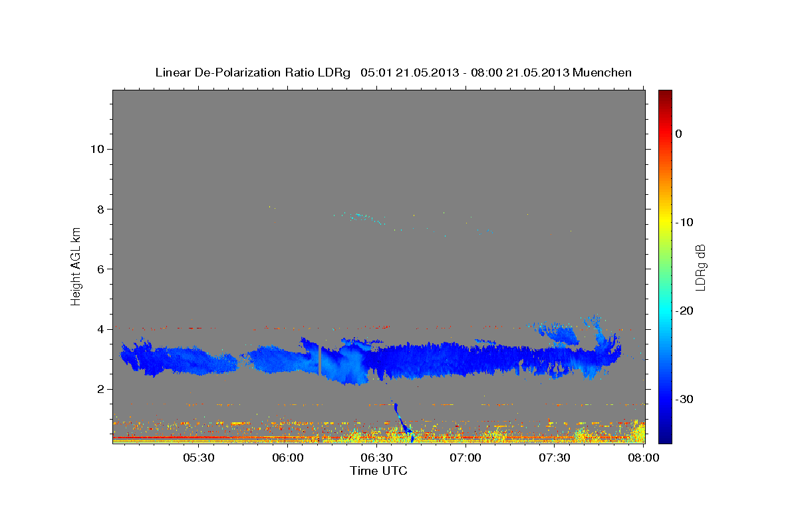The width and height of the screenshot is (798, 532).
Task: Click the '08:00' time tick label
Action: pos(644,458)
